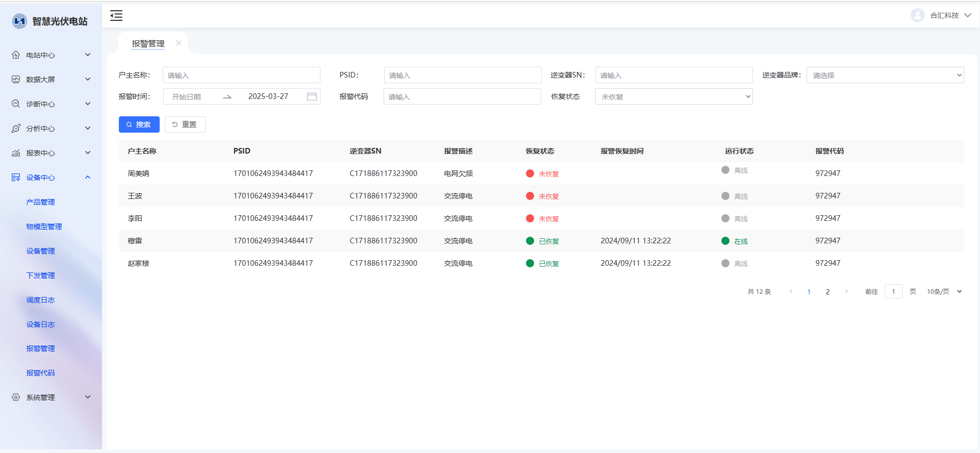Click the 分析中心 icon in sidebar
980x453 pixels.
point(16,128)
